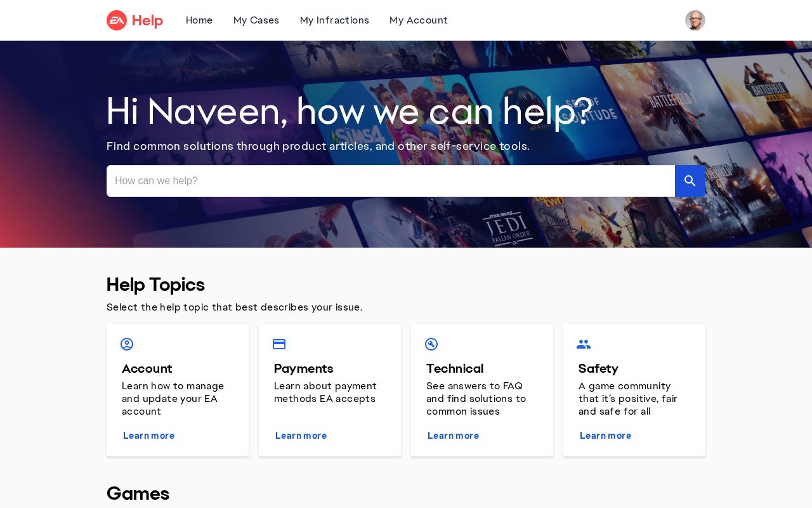Select the Account card title
The height and width of the screenshot is (508, 812).
(147, 368)
